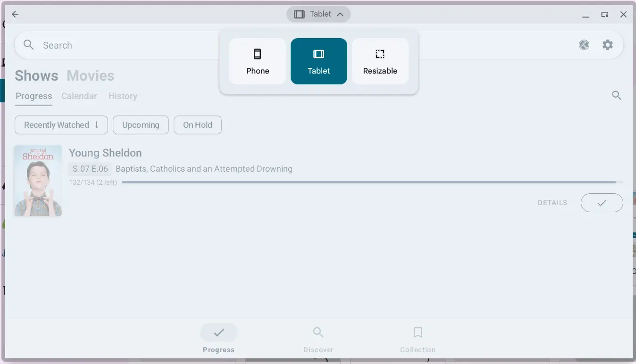Viewport: 636px width, 364px height.
Task: Select the Phone layout option
Action: (258, 61)
